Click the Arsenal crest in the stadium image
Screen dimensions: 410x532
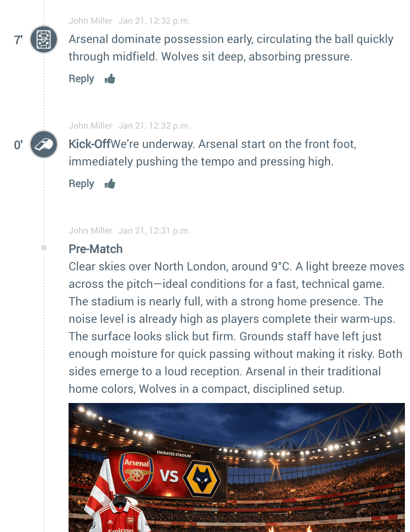pos(136,473)
